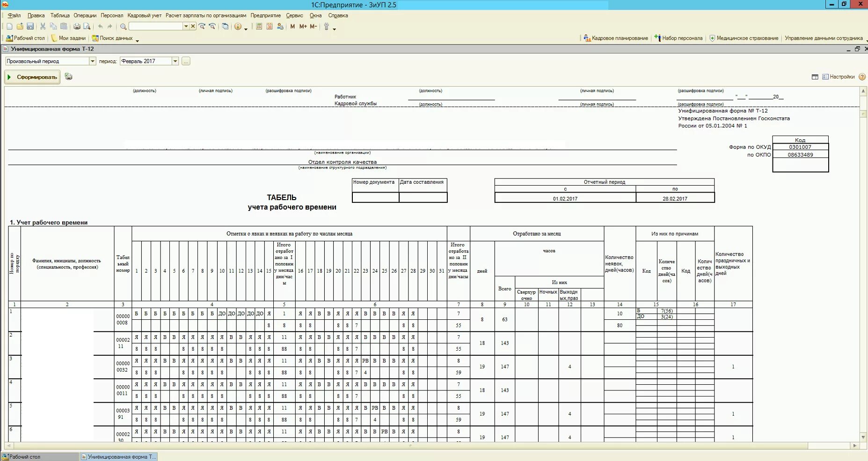The image size is (868, 461).
Task: Open the calendar icon
Action: coord(270,27)
